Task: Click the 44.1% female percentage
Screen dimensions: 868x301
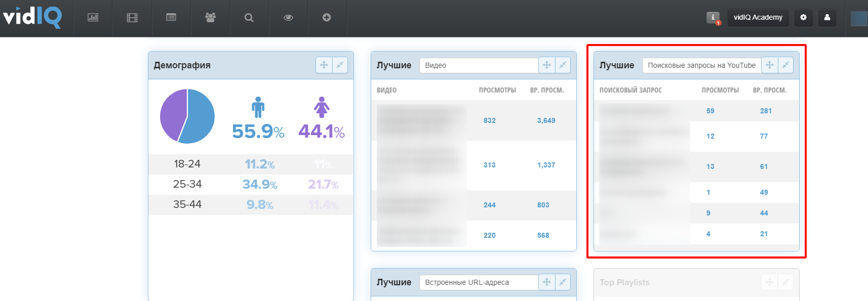Action: coord(322,132)
